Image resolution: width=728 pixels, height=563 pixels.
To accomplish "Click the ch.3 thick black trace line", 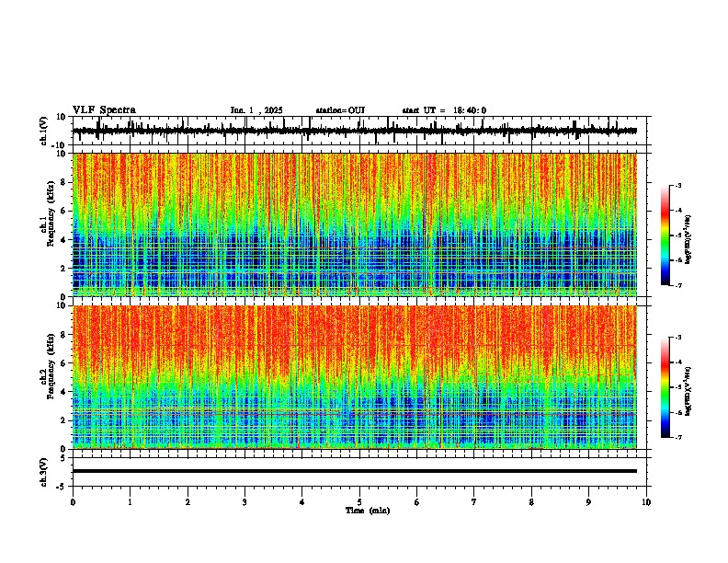I will tap(354, 471).
